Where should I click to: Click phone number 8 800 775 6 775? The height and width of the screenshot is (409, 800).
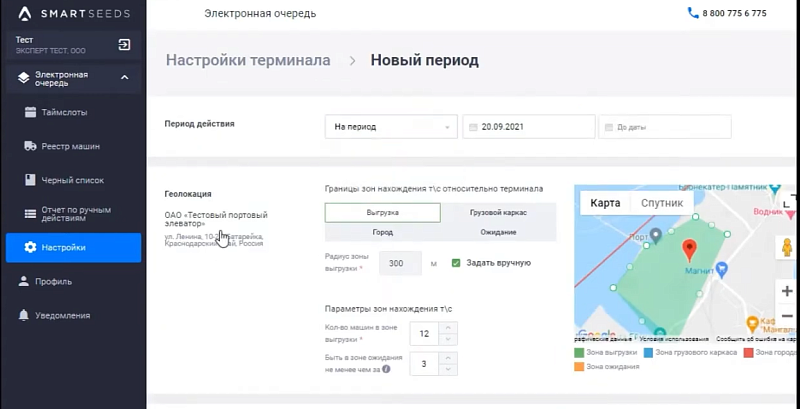point(734,13)
